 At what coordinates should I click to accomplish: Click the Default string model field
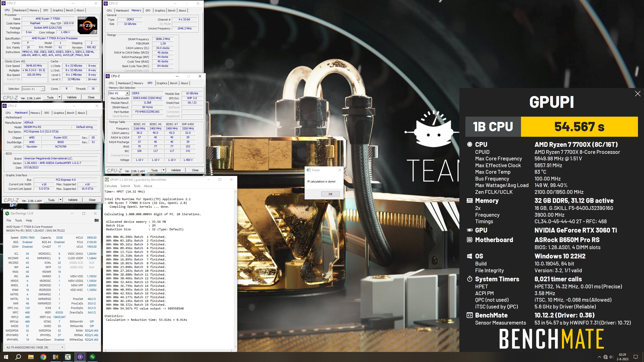pos(84,127)
